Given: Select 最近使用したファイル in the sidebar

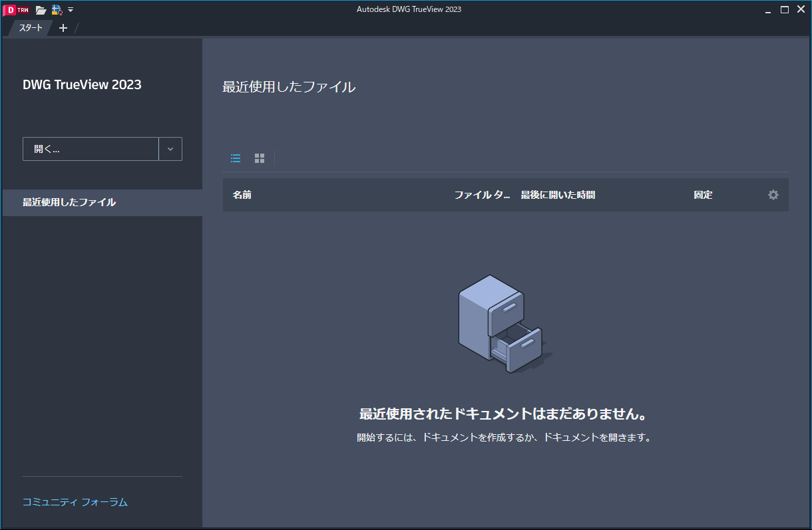Looking at the screenshot, I should pyautogui.click(x=102, y=202).
